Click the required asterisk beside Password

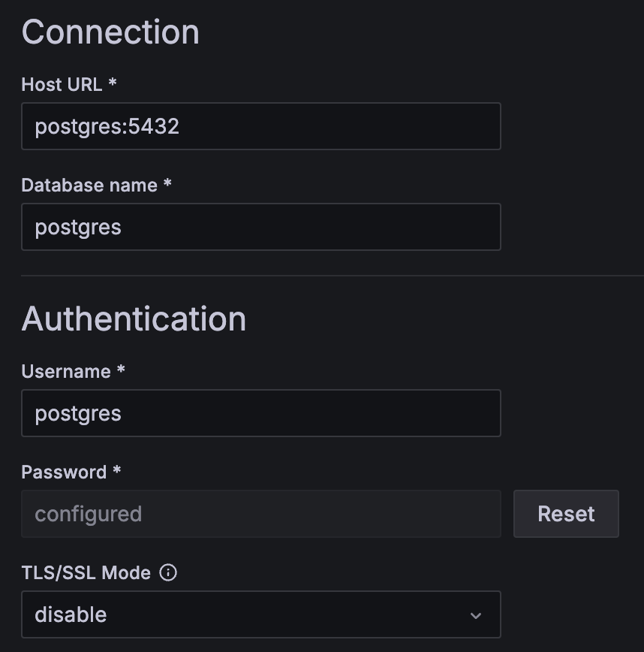click(116, 470)
